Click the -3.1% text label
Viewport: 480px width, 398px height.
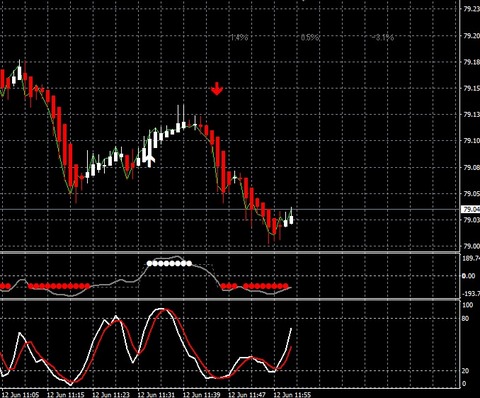tap(383, 37)
